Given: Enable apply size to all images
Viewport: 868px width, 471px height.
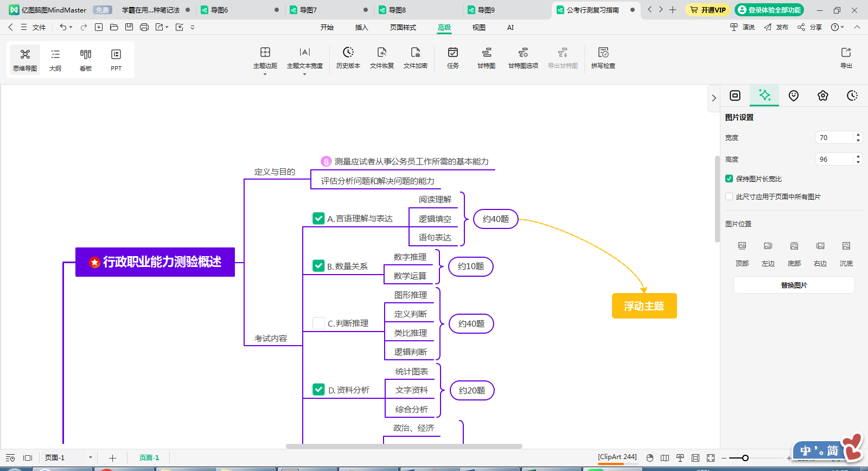Looking at the screenshot, I should pos(729,196).
